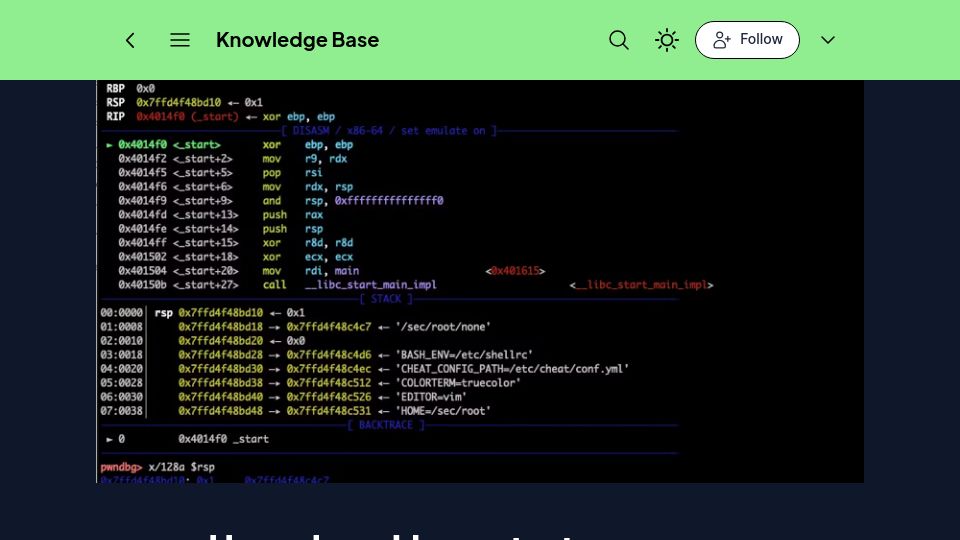The height and width of the screenshot is (540, 960).
Task: Click the 'STACK' section header
Action: [386, 299]
